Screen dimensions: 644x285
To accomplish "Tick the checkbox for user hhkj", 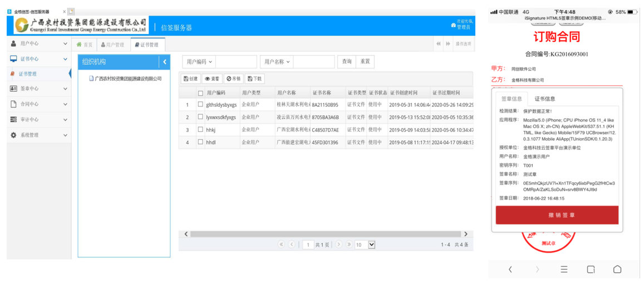I will click(x=200, y=129).
